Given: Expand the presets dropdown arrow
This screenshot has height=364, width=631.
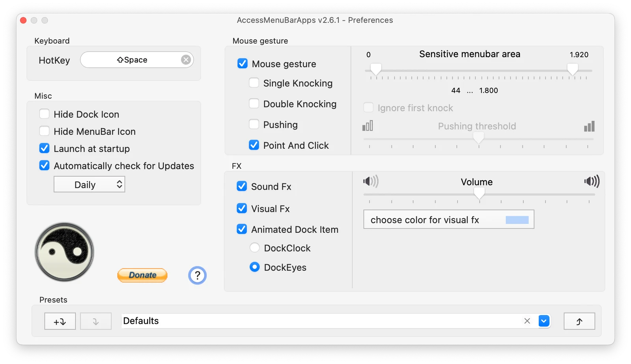Looking at the screenshot, I should (x=544, y=321).
